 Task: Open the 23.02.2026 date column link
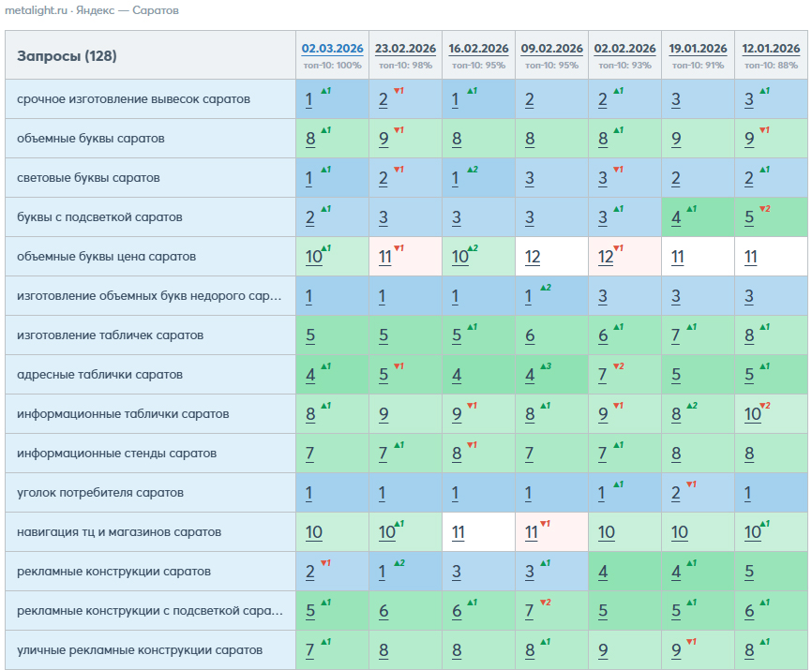pos(405,49)
